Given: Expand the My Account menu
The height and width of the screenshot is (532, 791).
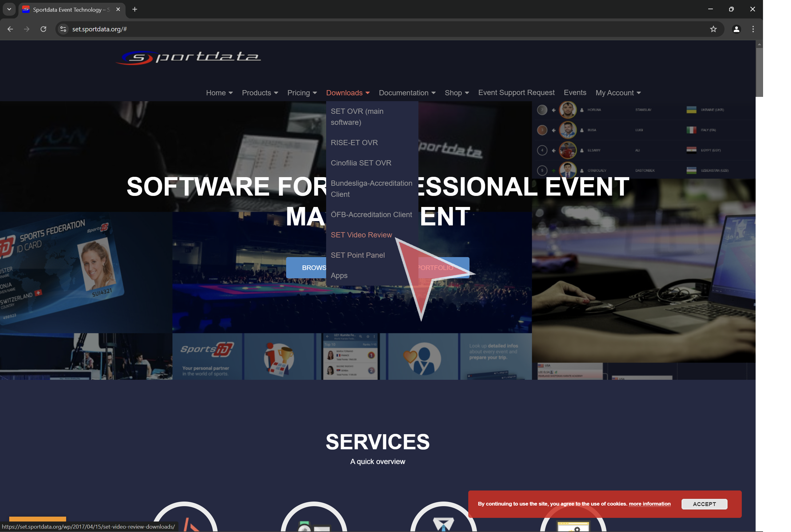Looking at the screenshot, I should [618, 93].
